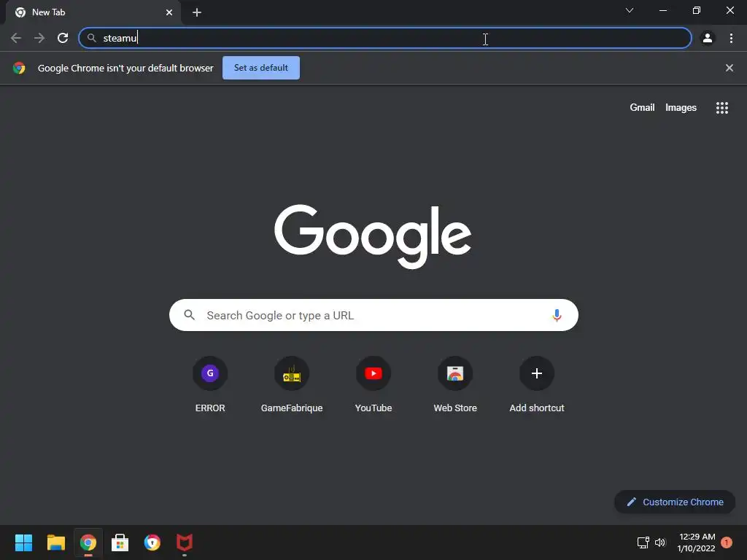The height and width of the screenshot is (560, 747).
Task: Open a new tab with the plus icon
Action: (x=197, y=12)
